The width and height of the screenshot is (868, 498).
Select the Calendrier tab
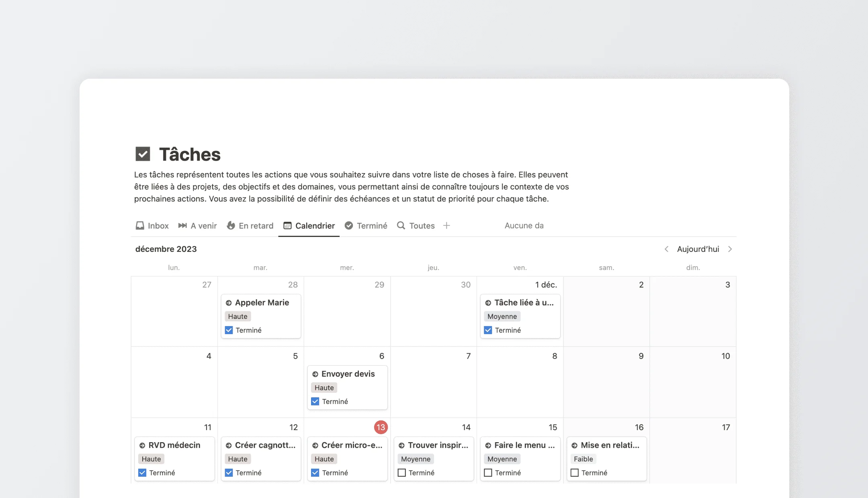click(309, 226)
